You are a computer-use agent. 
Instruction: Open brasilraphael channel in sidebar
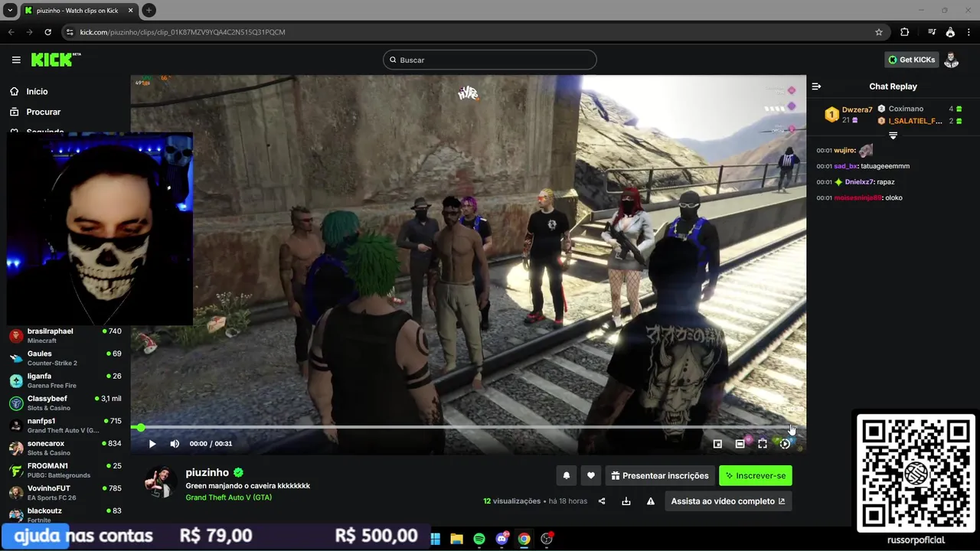coord(65,336)
